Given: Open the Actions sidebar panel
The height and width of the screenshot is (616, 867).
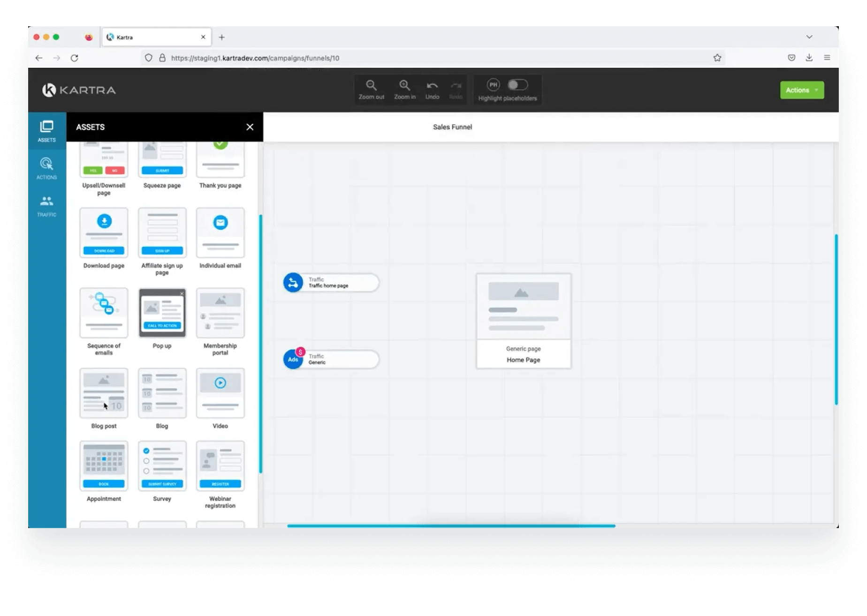Looking at the screenshot, I should 47,168.
